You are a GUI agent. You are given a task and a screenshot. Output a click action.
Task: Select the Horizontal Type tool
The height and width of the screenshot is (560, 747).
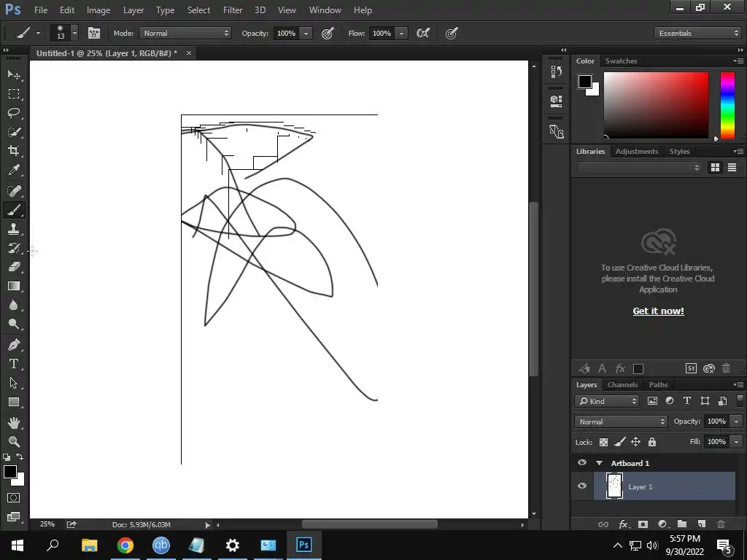[14, 364]
